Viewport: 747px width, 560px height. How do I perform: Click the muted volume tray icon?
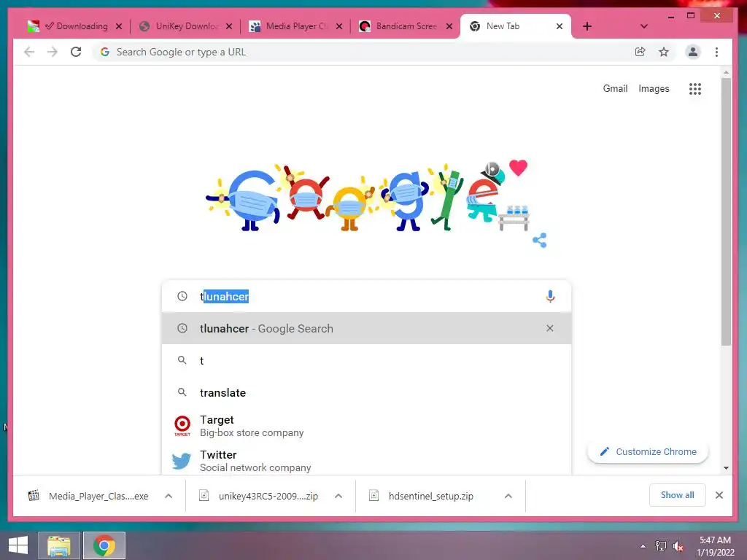pyautogui.click(x=678, y=546)
